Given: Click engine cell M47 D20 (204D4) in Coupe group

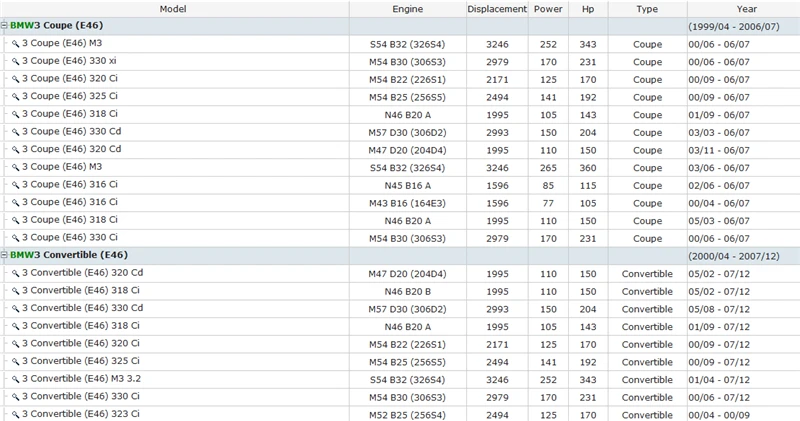Looking at the screenshot, I should tap(407, 151).
